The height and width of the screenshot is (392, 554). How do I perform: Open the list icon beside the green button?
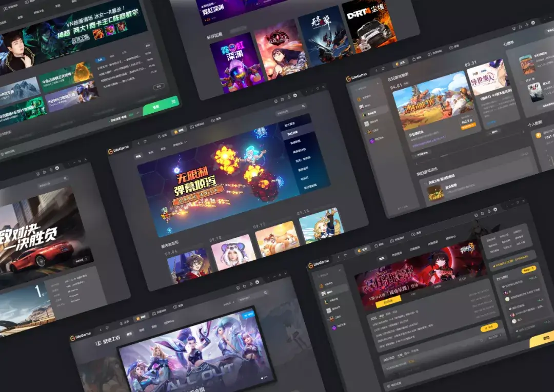(173, 101)
